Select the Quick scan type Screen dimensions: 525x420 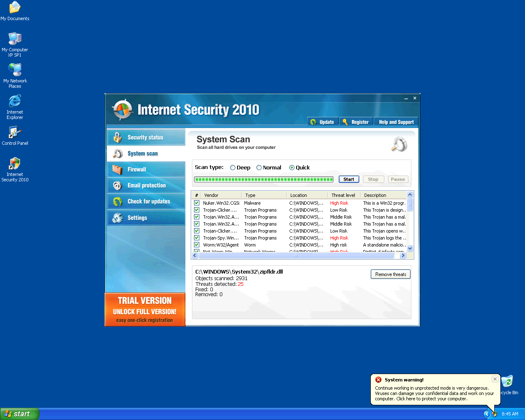point(292,168)
